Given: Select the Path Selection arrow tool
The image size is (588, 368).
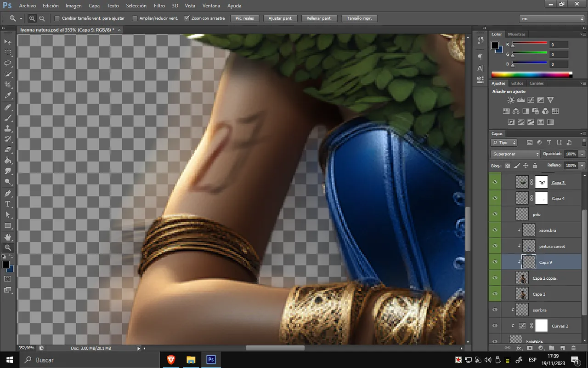Looking at the screenshot, I should tap(8, 215).
